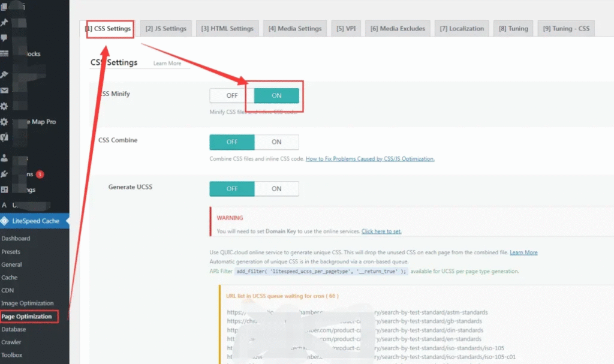Screen dimensions: 614x364
Task: Open the [8] Tuning tab
Action: pos(513,29)
